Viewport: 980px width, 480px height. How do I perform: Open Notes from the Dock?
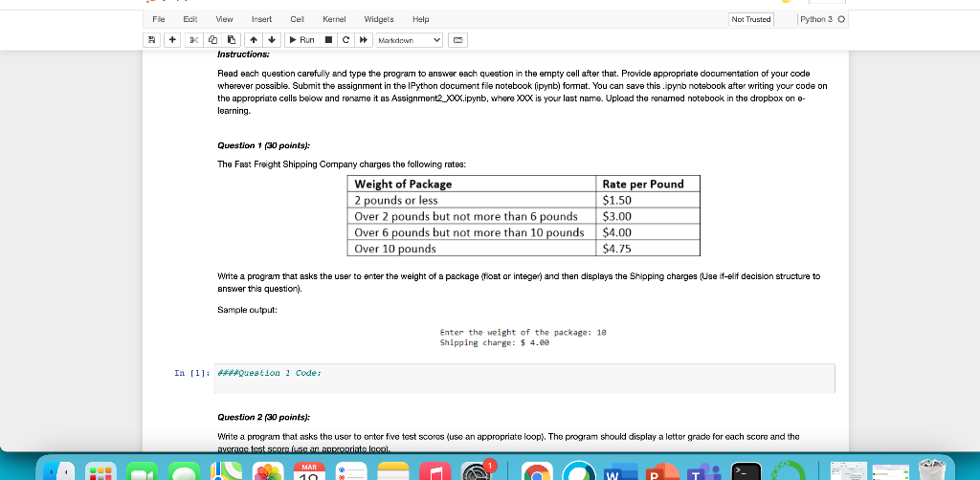pos(393,470)
